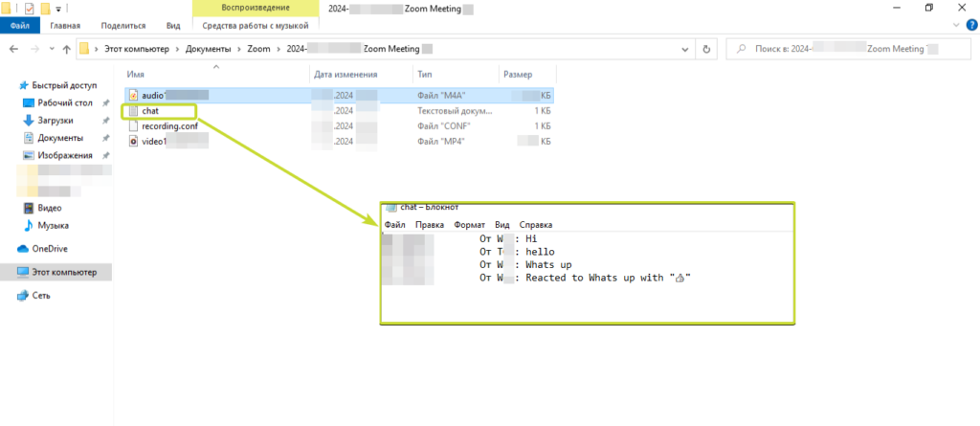This screenshot has width=980, height=426.
Task: Click the Help question mark icon
Action: (971, 25)
